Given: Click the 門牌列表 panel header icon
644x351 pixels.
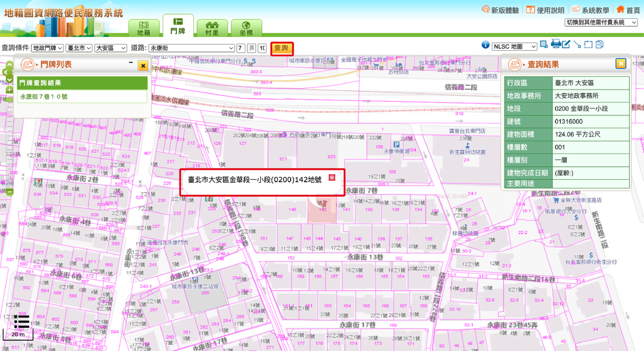Looking at the screenshot, I should click(x=27, y=64).
